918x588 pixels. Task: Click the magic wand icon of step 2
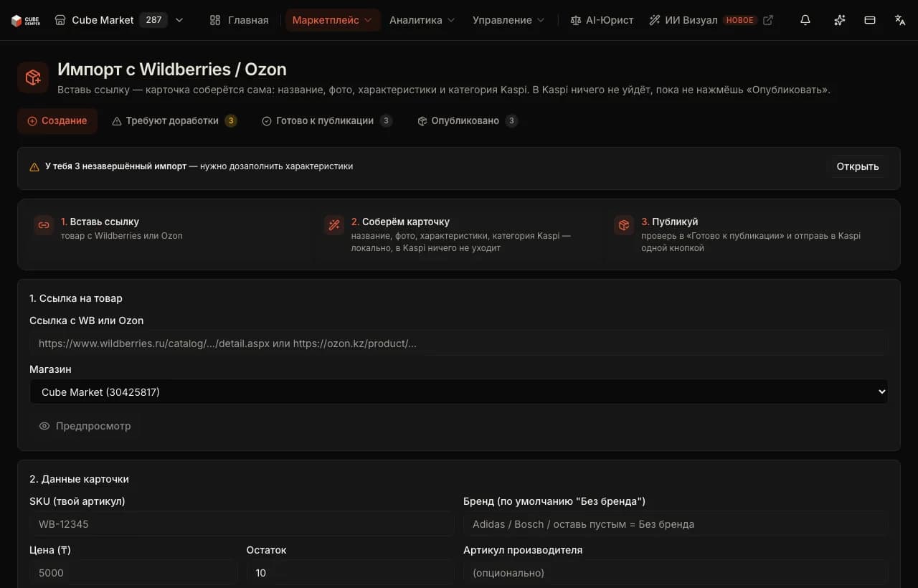[x=334, y=225]
